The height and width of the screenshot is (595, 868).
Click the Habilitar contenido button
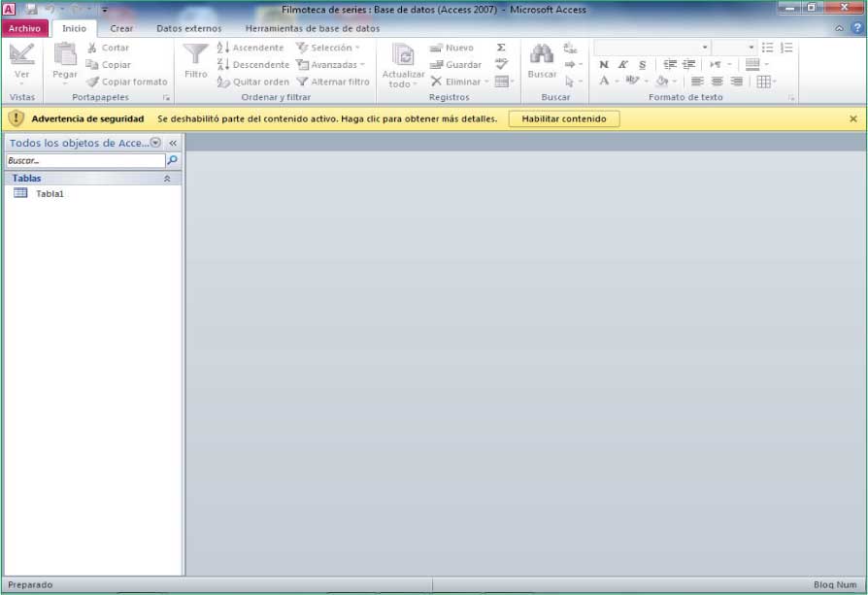[x=563, y=118]
